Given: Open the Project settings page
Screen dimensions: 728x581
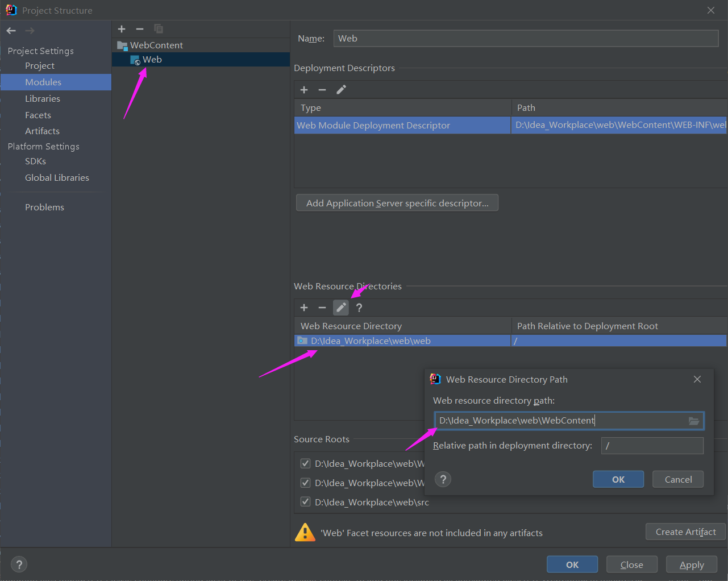Looking at the screenshot, I should 40,66.
